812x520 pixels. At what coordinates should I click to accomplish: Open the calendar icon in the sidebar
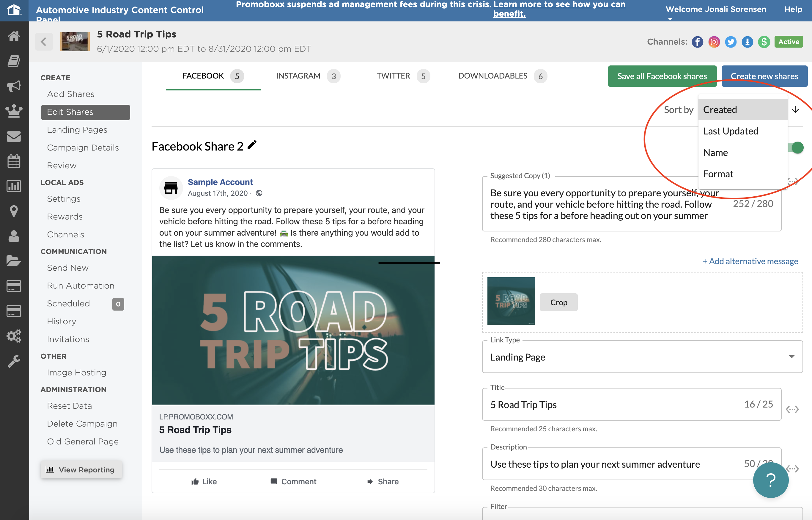pos(14,162)
